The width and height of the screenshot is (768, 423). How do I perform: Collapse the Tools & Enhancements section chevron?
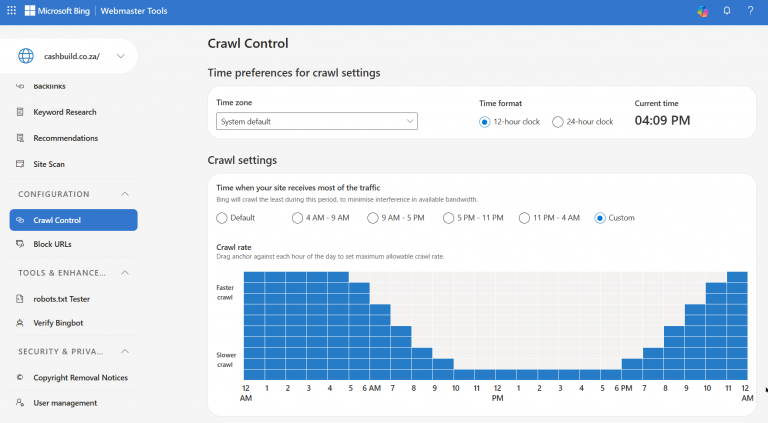tap(125, 273)
